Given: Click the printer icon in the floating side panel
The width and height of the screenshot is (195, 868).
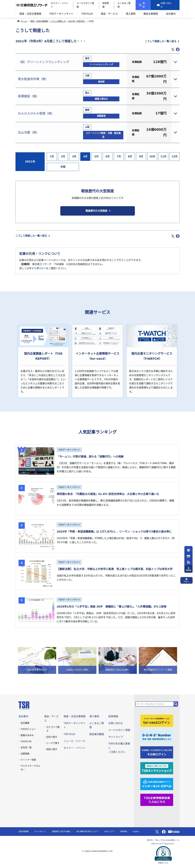Looking at the screenshot, I should [188, 556].
